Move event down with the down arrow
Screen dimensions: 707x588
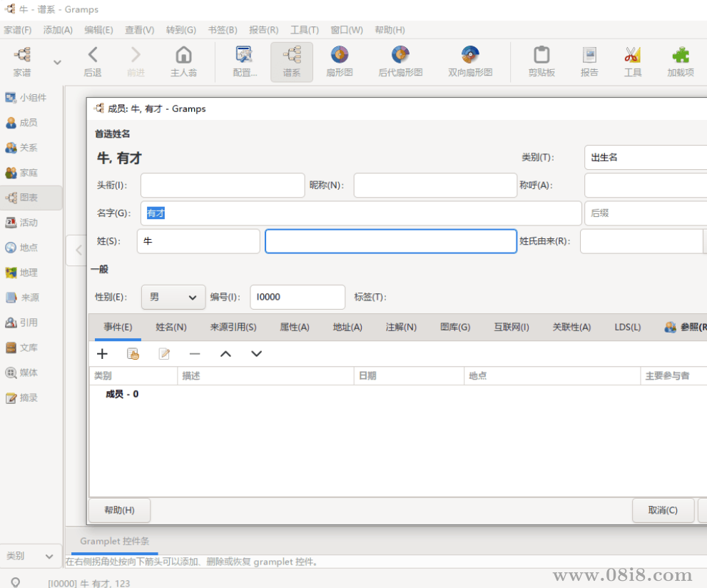pyautogui.click(x=257, y=354)
